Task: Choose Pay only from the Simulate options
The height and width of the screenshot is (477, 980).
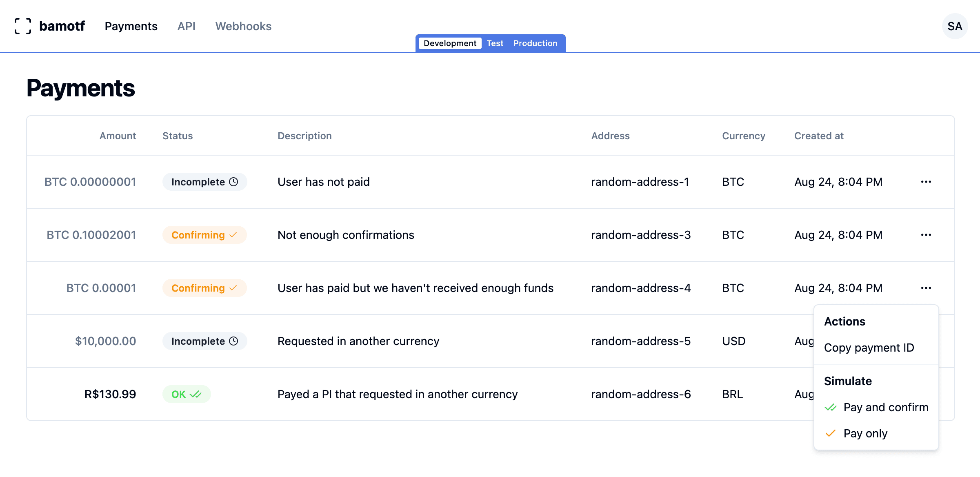Action: pos(865,433)
